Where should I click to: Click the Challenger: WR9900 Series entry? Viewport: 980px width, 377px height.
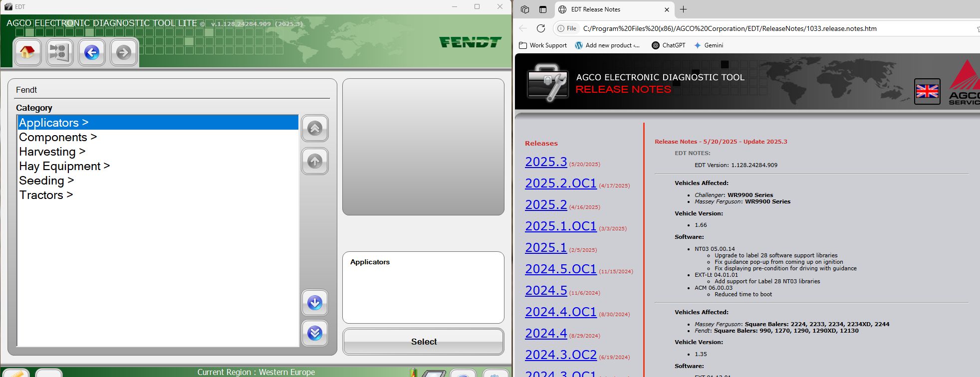pyautogui.click(x=734, y=195)
